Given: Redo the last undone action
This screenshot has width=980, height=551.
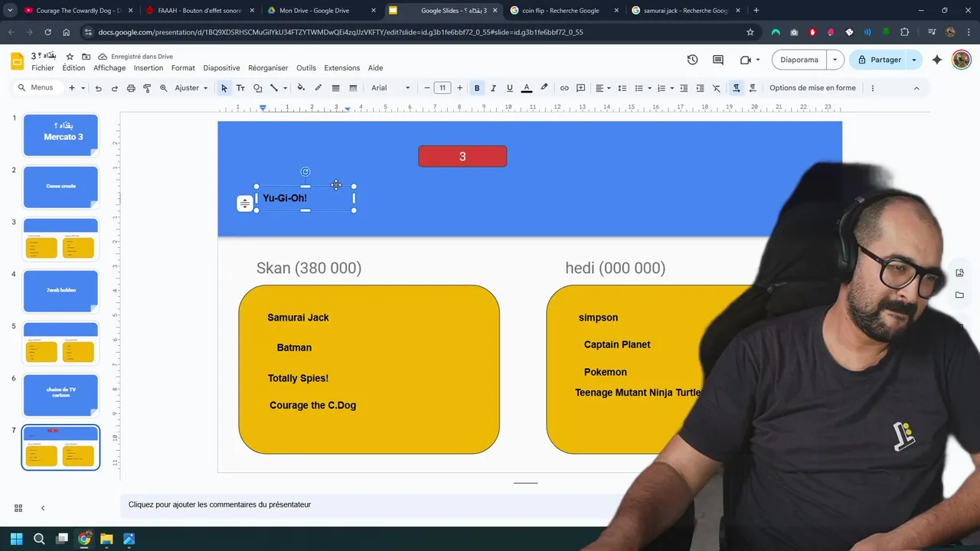Looking at the screenshot, I should click(x=115, y=88).
